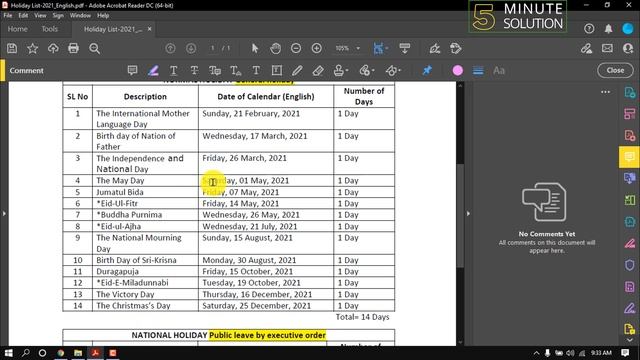Zoom out with the minus icon
The height and width of the screenshot is (360, 640).
tap(296, 48)
